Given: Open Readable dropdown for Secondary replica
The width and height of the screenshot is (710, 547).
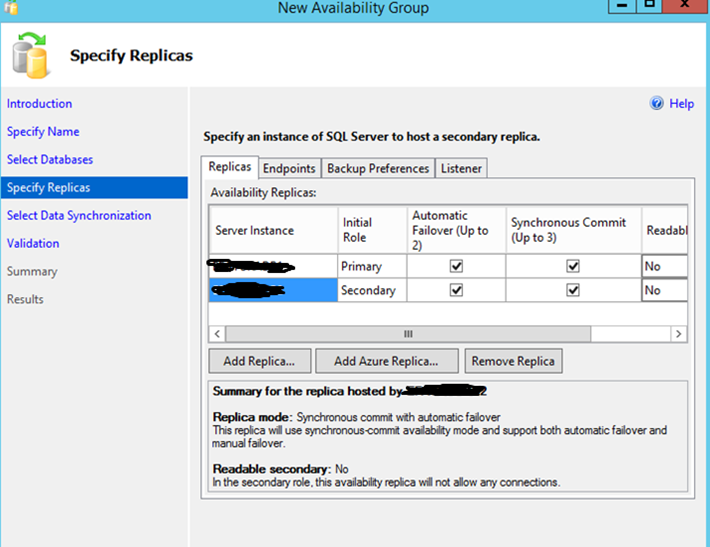Looking at the screenshot, I should coord(664,290).
